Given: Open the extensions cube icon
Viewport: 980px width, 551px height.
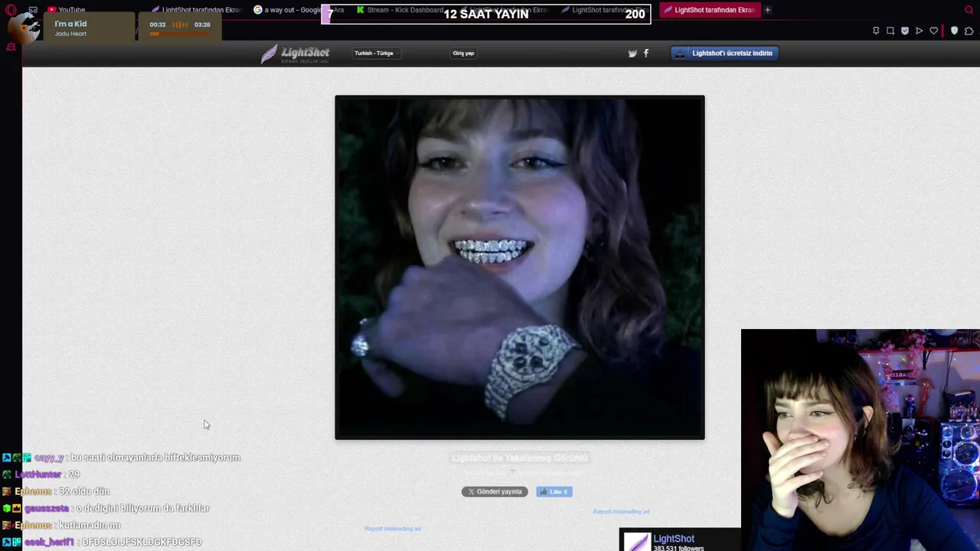Looking at the screenshot, I should click(x=969, y=31).
